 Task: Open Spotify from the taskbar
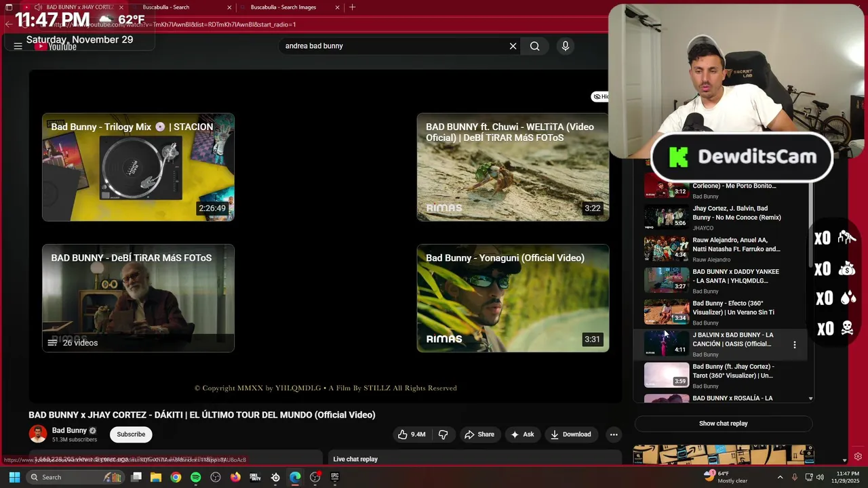pos(195,477)
